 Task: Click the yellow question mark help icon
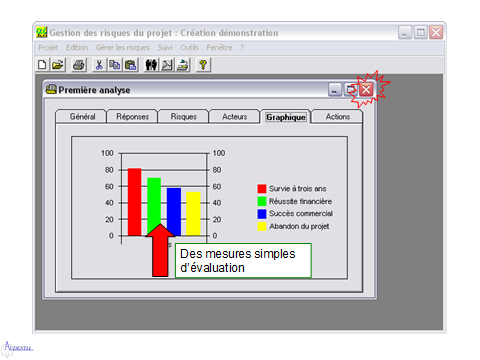tap(203, 65)
